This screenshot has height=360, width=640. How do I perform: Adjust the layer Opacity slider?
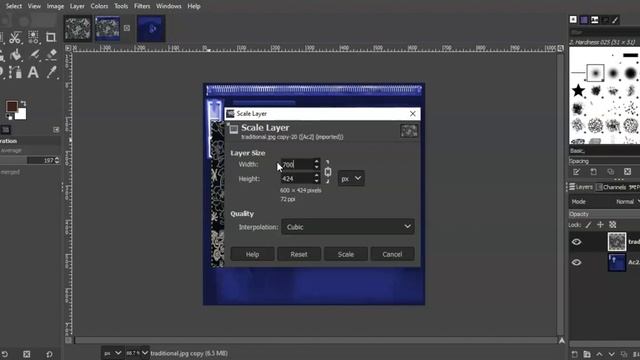[x=604, y=214]
